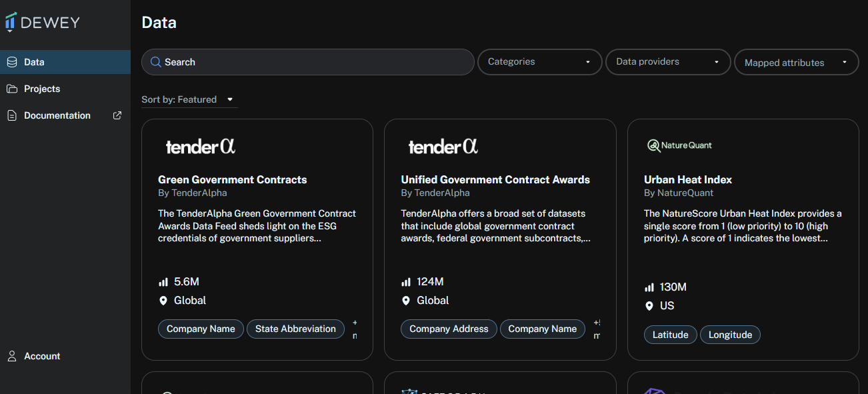Go to the Projects section
The image size is (868, 394).
pyautogui.click(x=42, y=89)
